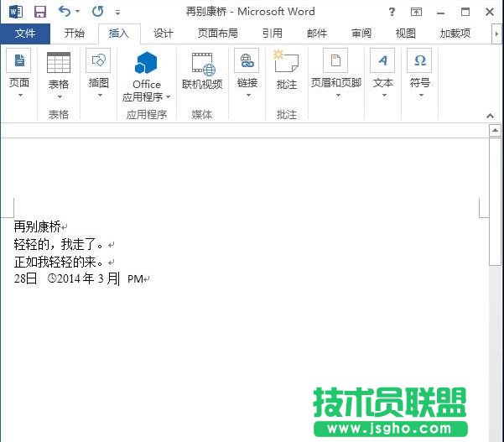Viewport: 504px width, 442px height.
Task: Select the 插入 (Insert) tab
Action: [x=119, y=34]
